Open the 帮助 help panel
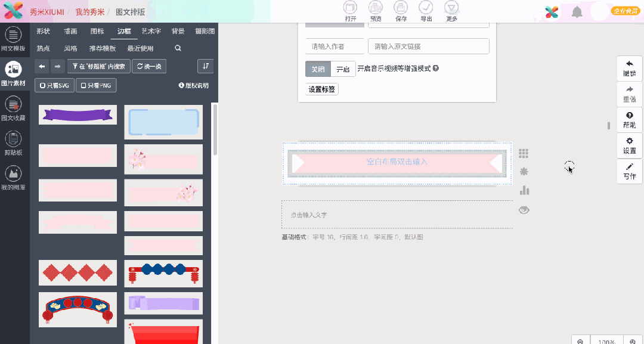 629,120
